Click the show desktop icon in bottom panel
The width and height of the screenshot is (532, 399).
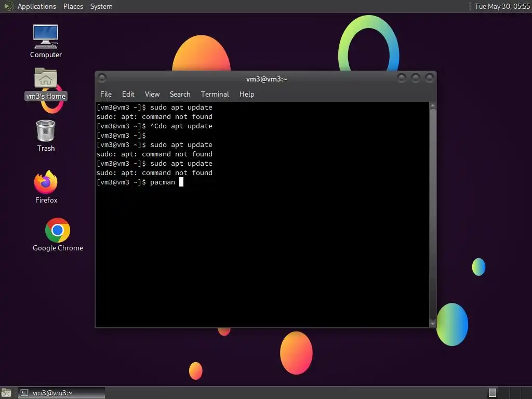tap(6, 393)
